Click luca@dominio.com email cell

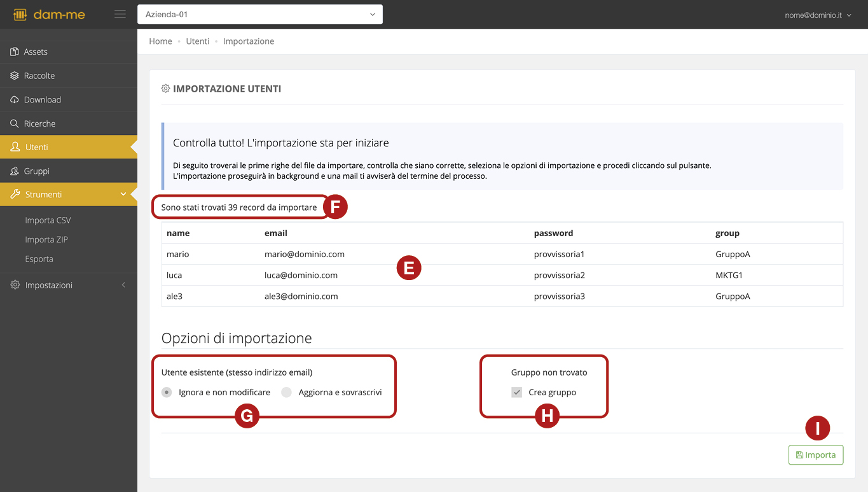point(301,276)
